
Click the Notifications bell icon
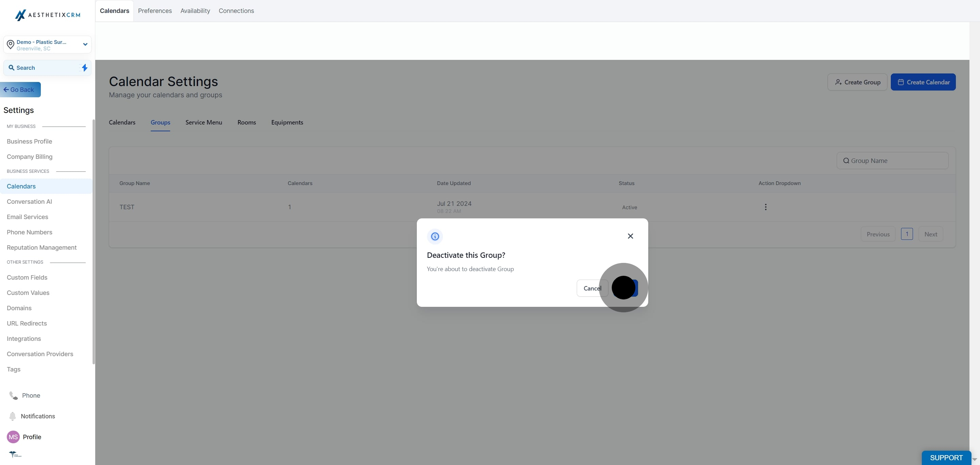click(x=13, y=416)
